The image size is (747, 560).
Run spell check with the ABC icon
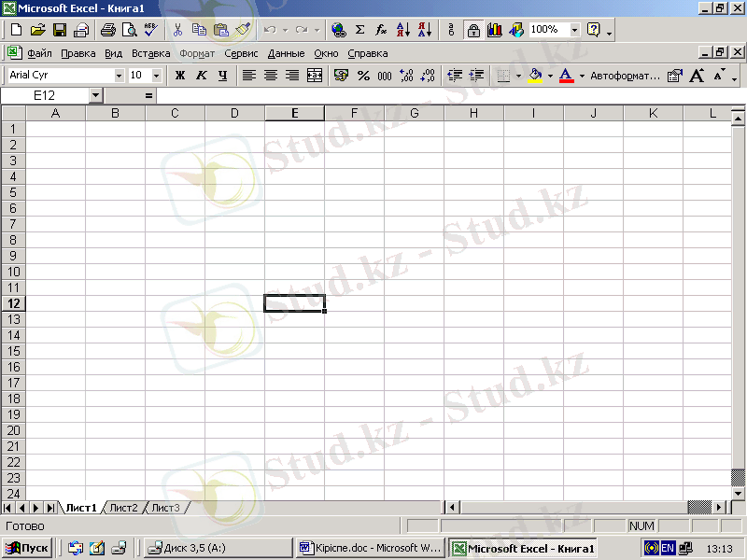coord(151,30)
